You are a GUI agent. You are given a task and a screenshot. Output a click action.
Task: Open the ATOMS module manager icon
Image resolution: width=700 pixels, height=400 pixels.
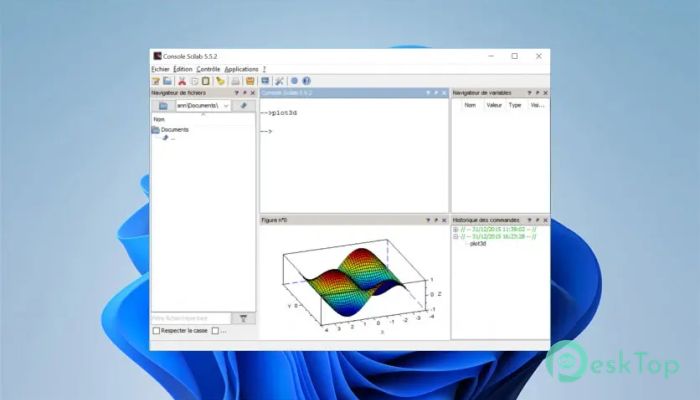point(250,81)
